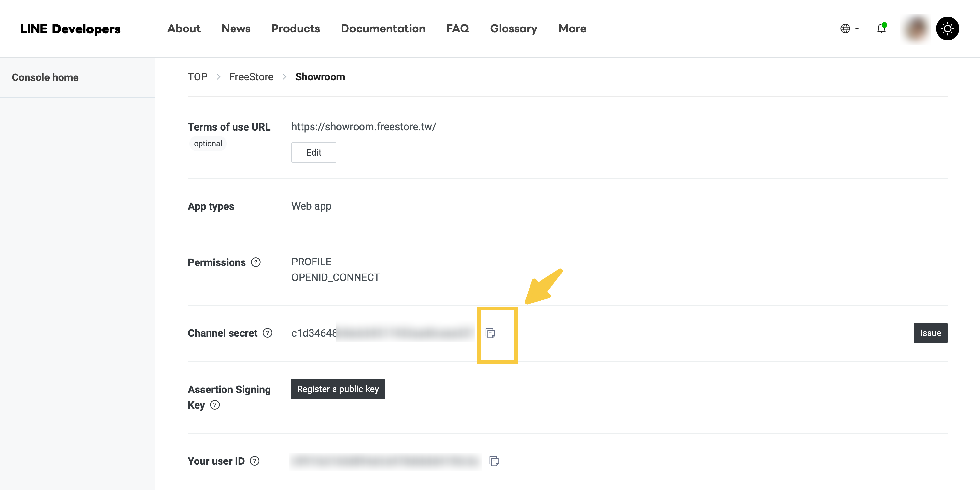980x490 pixels.
Task: Open the user profile avatar
Action: [916, 29]
